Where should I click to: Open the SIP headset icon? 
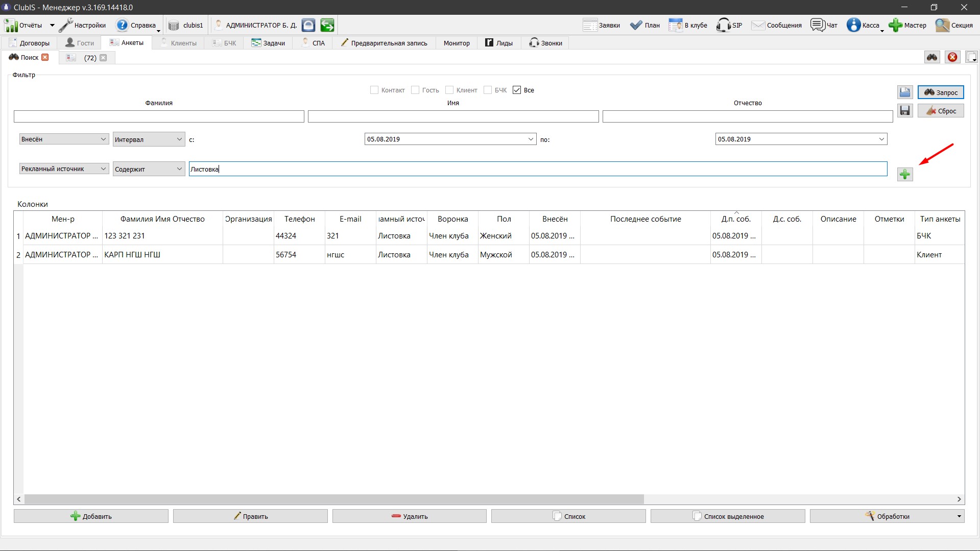723,25
